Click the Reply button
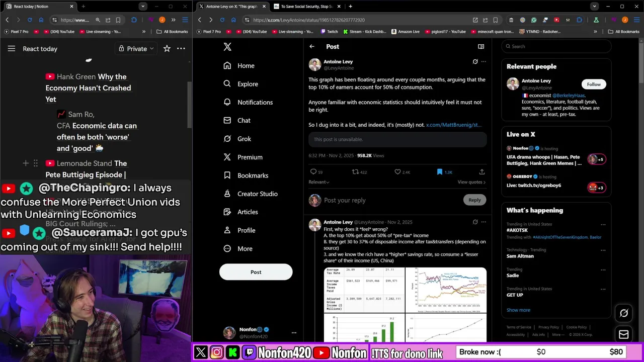The width and height of the screenshot is (644, 362). coord(474,200)
